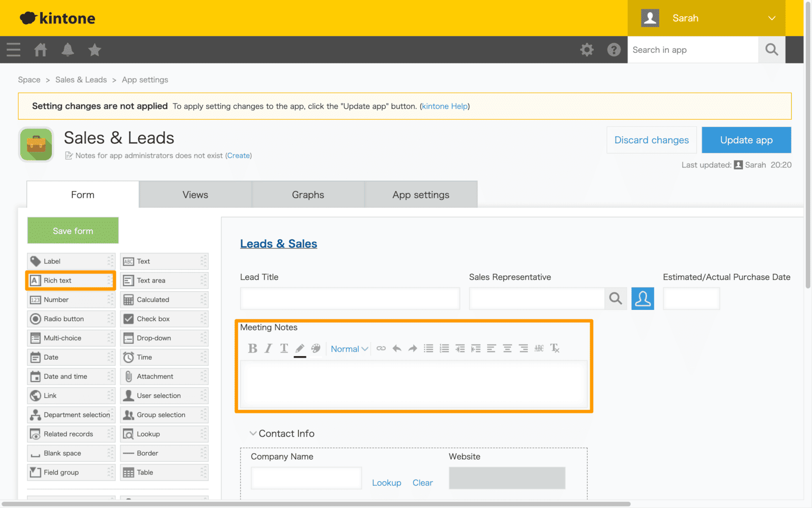Click the Create notes link

(x=239, y=155)
